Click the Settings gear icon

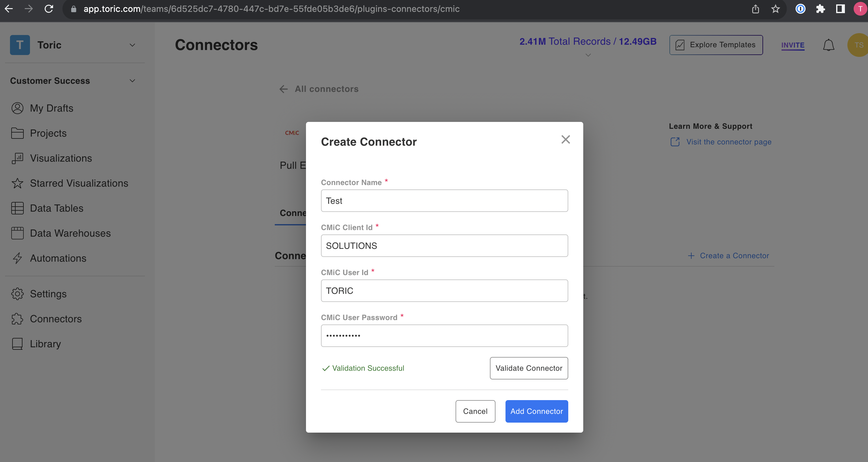tap(17, 294)
